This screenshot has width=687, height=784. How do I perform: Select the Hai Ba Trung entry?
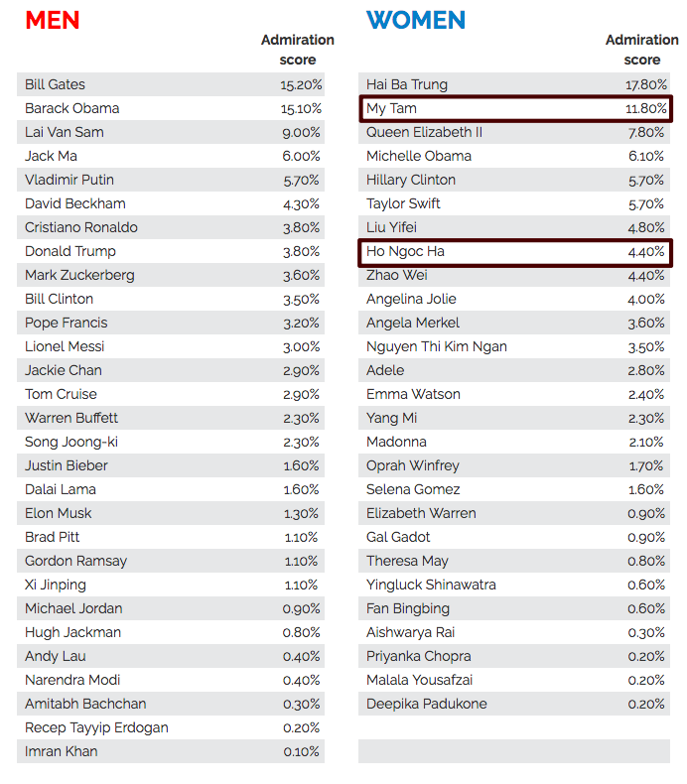514,84
